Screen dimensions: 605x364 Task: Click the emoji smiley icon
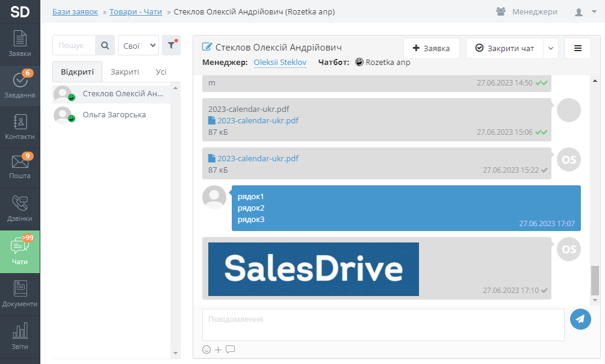(206, 350)
